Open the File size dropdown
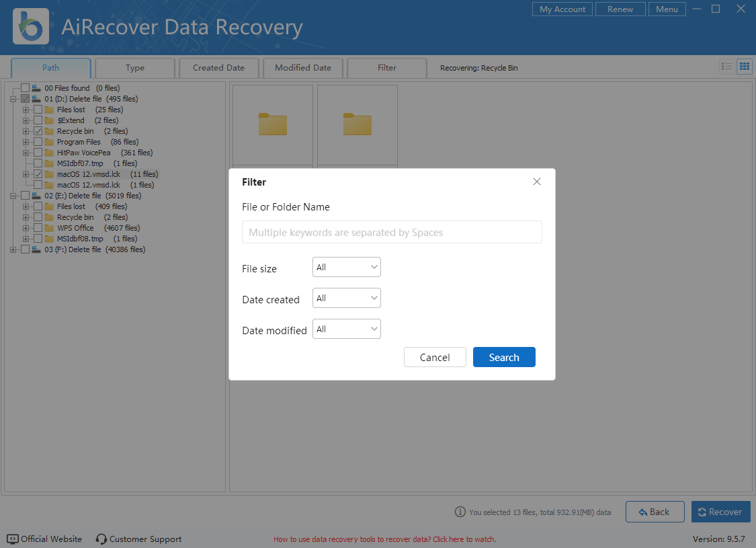Viewport: 756px width, 548px height. [347, 267]
